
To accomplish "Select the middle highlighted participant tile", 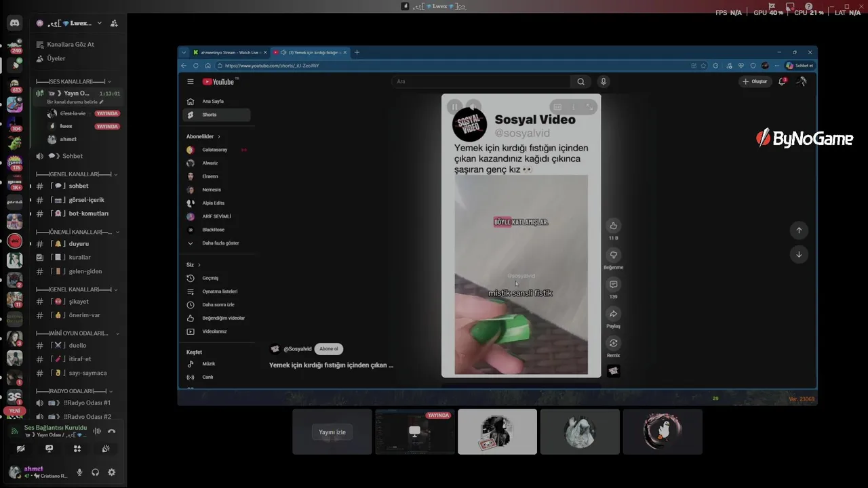I will 497,432.
